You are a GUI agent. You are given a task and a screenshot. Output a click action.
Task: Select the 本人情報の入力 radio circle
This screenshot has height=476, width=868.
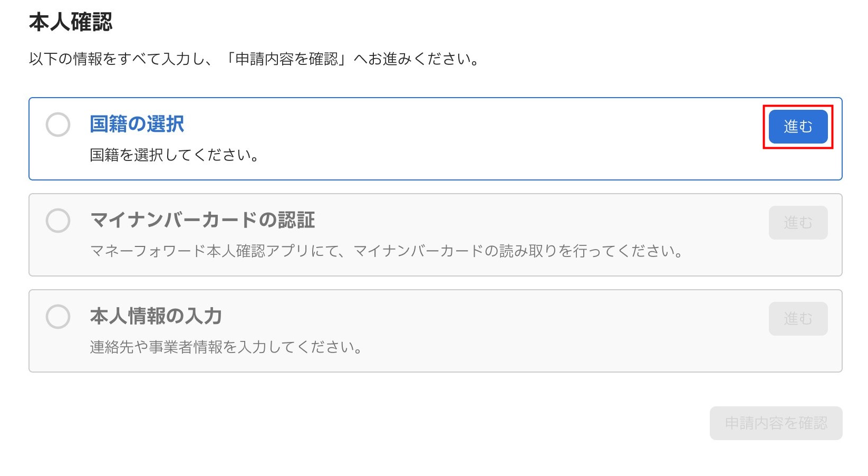[58, 317]
